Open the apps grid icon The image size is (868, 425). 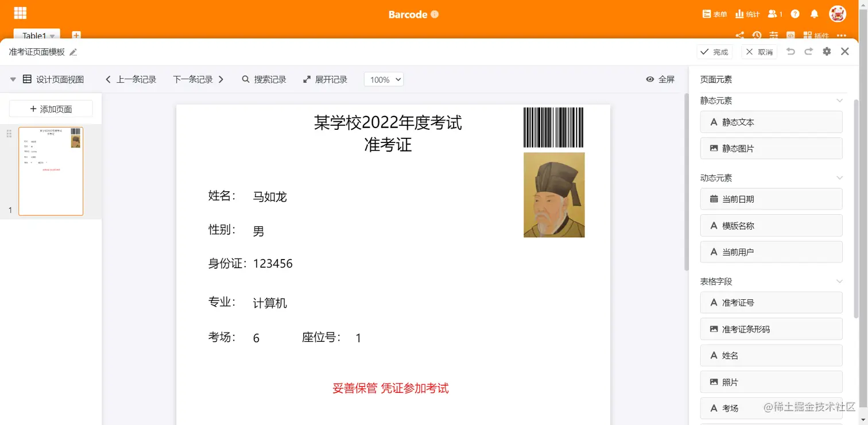[x=20, y=13]
